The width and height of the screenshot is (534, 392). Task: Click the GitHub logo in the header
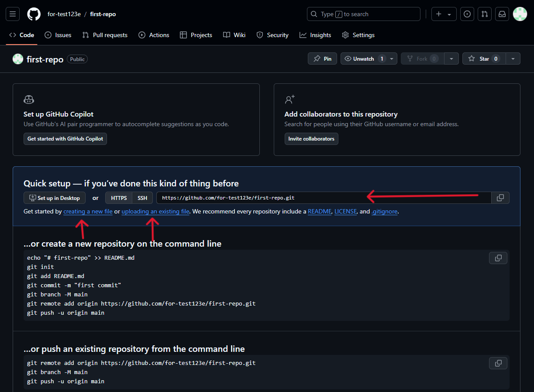[34, 14]
